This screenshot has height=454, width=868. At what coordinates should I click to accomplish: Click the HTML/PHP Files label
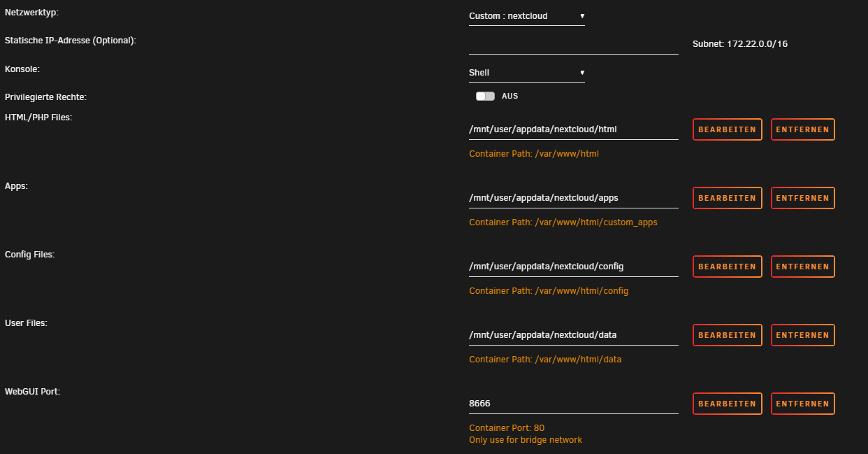(38, 117)
